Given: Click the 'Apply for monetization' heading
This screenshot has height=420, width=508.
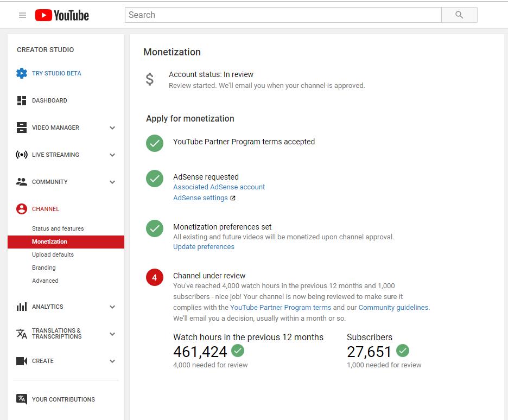Looking at the screenshot, I should click(190, 118).
